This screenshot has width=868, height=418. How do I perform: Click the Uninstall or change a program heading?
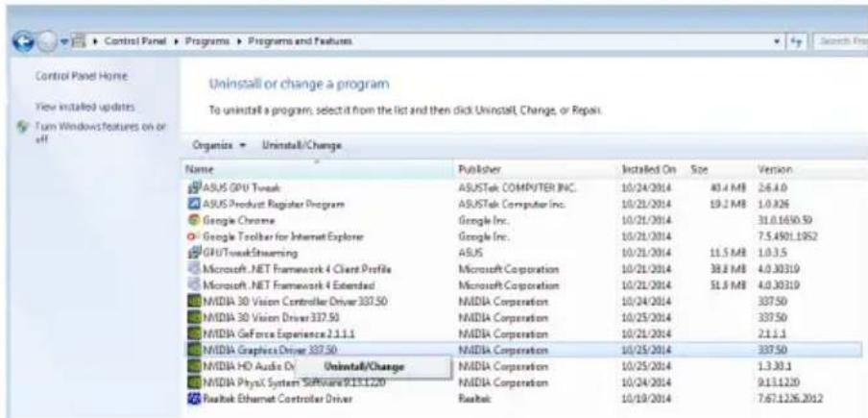pyautogui.click(x=299, y=85)
